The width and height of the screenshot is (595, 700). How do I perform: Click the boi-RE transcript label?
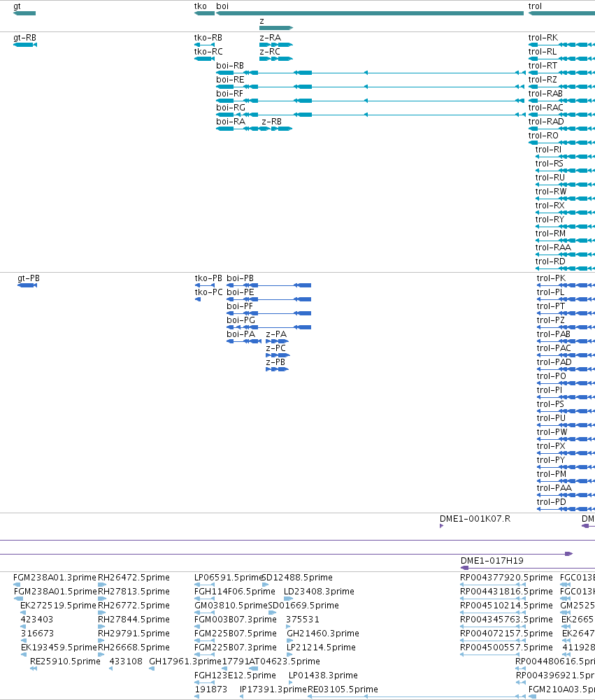[230, 80]
